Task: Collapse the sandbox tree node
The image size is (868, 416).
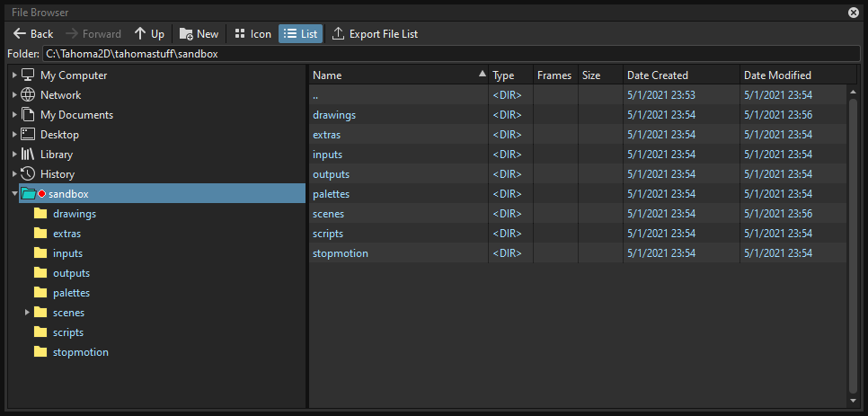Action: (x=14, y=194)
